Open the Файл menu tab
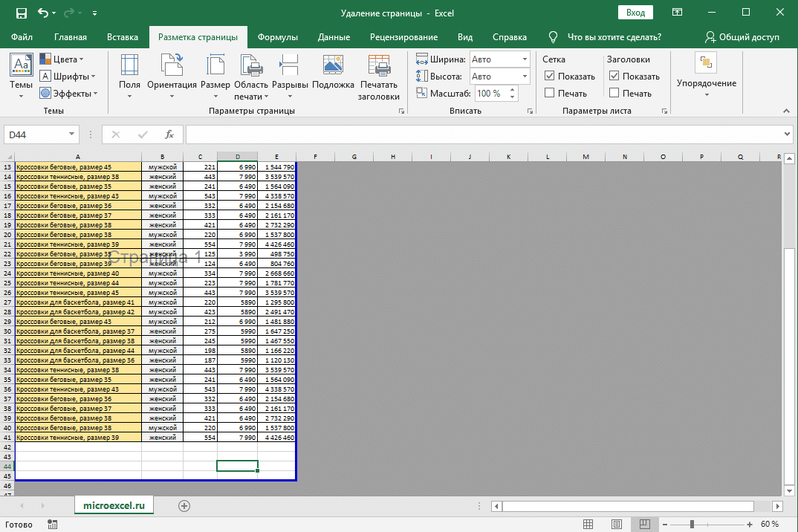The height and width of the screenshot is (532, 798). 22,37
